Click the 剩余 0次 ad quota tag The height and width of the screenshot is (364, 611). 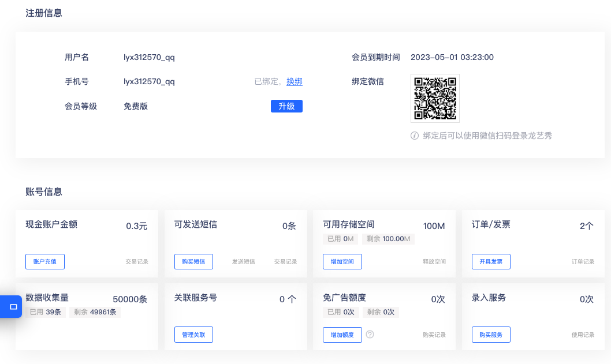[x=381, y=312]
